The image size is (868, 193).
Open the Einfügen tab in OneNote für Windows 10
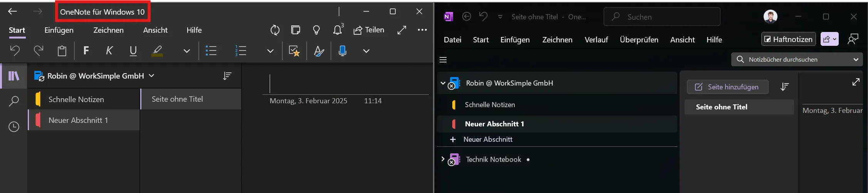[x=59, y=30]
